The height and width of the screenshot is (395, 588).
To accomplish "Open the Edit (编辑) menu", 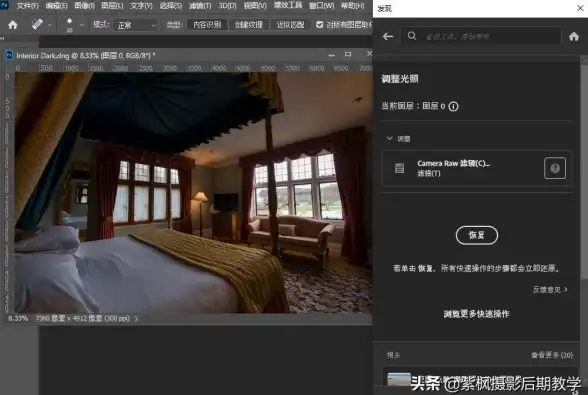I will (56, 6).
